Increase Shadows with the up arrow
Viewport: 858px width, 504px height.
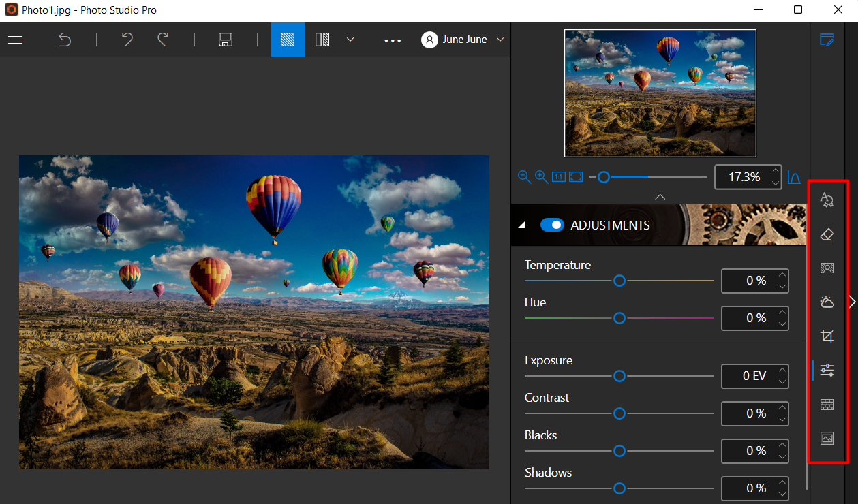point(782,482)
